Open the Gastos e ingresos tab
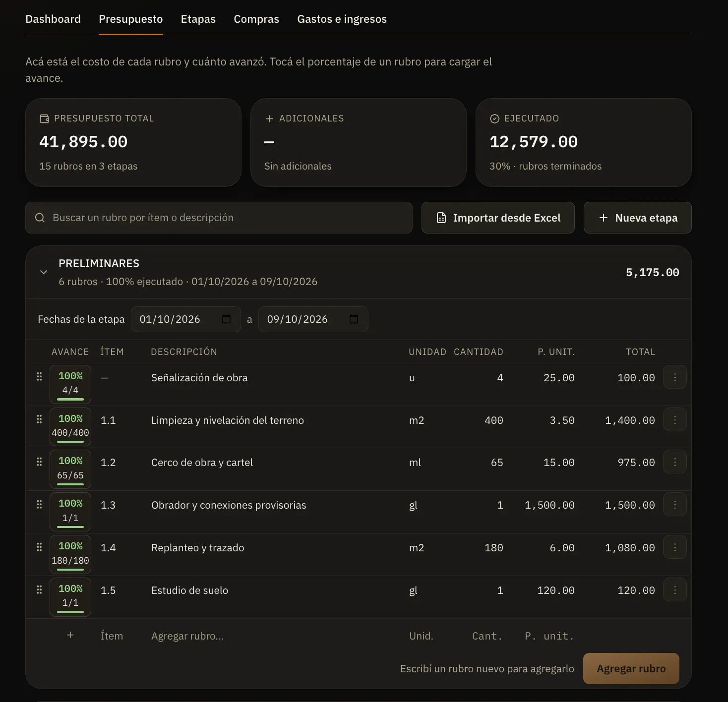 342,19
